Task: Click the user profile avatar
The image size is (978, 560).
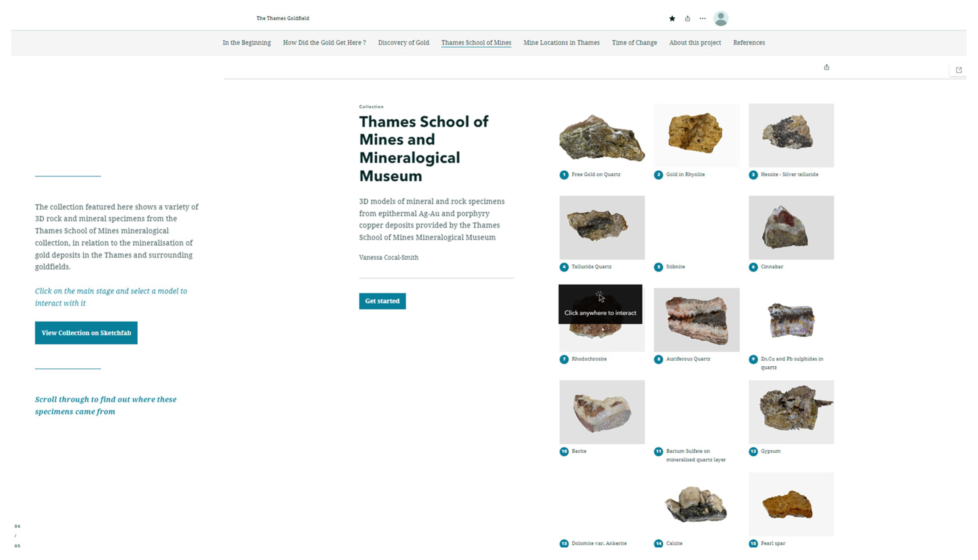Action: (721, 18)
